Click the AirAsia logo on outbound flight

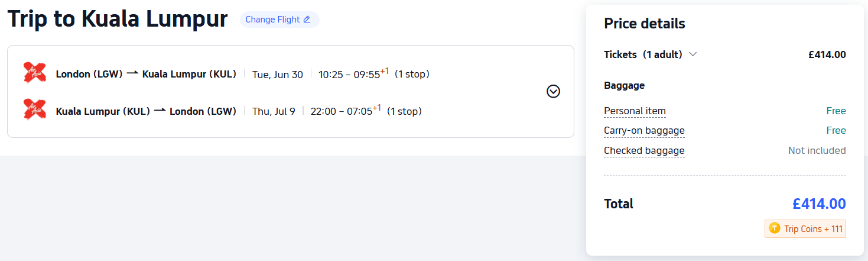(35, 73)
